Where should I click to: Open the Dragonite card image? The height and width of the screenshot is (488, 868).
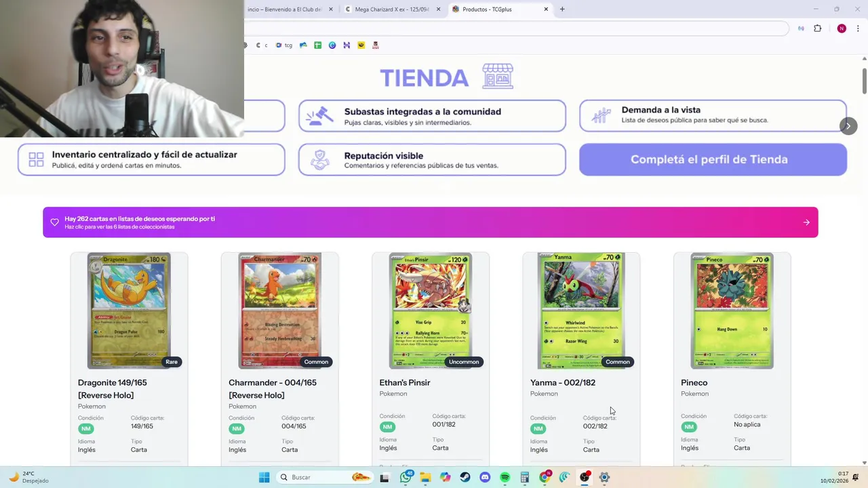click(x=129, y=310)
